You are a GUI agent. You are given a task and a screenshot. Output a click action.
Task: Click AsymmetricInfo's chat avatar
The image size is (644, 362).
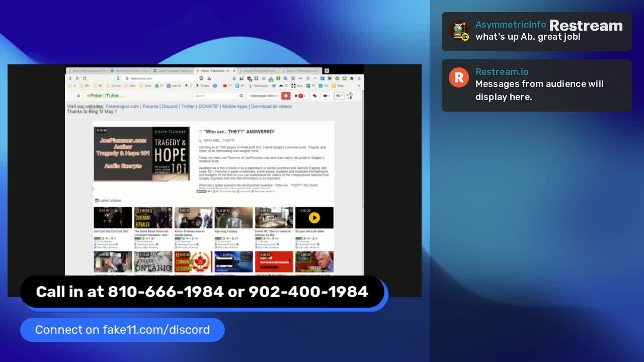tap(459, 30)
